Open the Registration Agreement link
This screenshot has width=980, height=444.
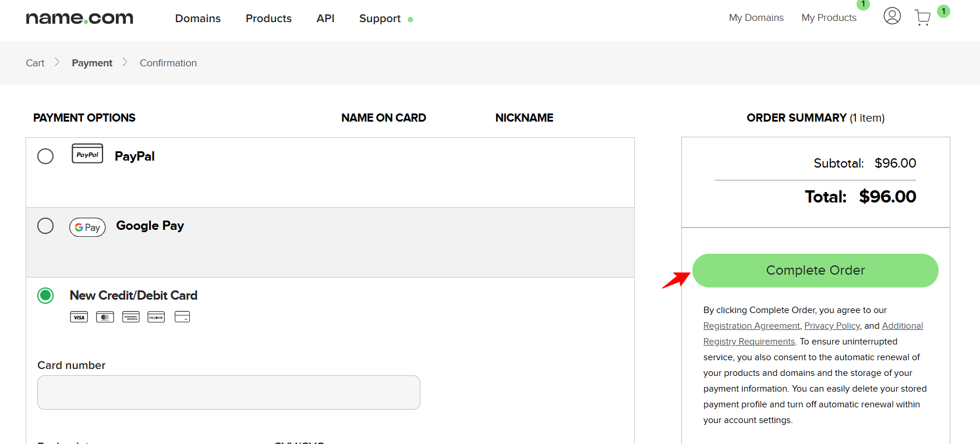[752, 326]
